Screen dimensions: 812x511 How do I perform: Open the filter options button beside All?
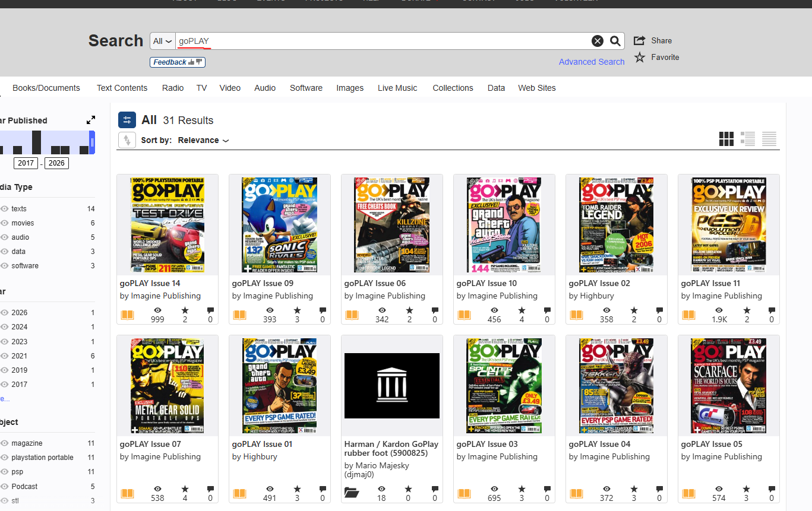[x=127, y=120]
